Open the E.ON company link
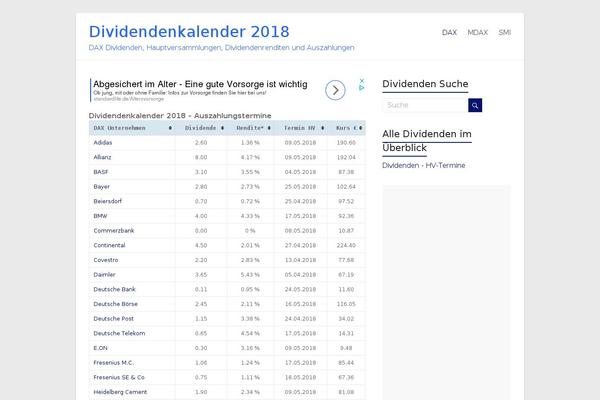 [x=100, y=348]
